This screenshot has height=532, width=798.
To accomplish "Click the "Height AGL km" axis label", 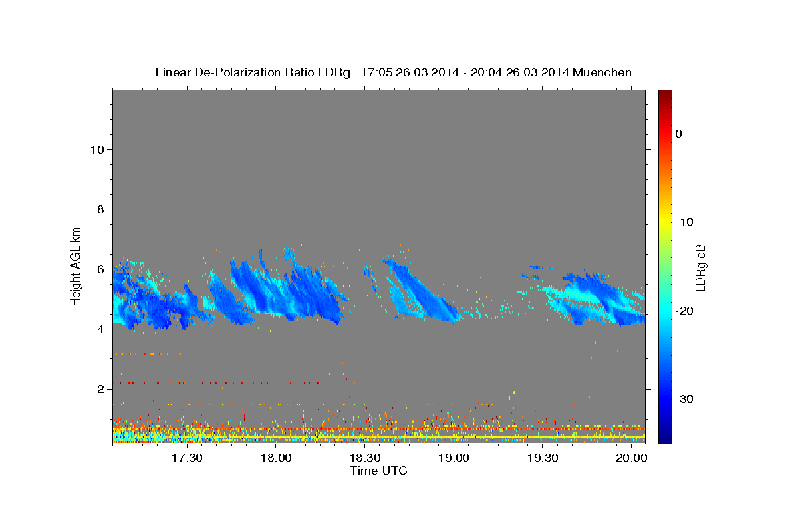I will (x=76, y=266).
